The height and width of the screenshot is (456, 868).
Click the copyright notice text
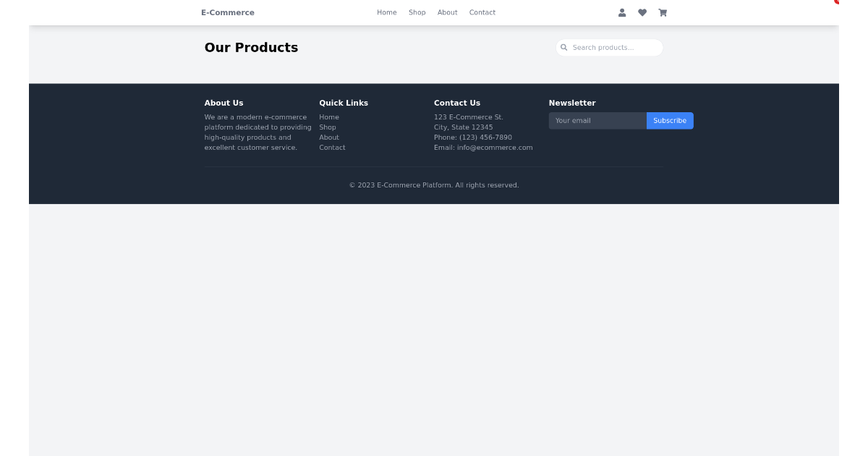click(x=434, y=185)
